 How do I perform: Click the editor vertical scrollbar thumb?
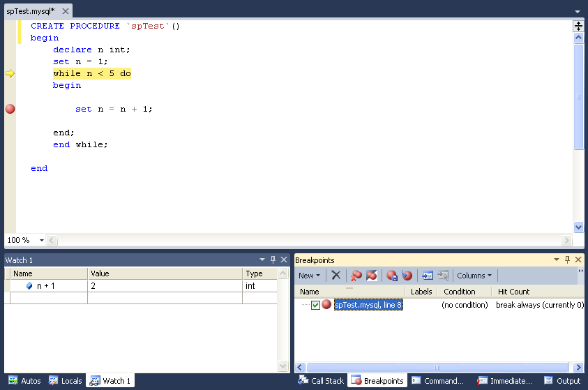(x=578, y=97)
